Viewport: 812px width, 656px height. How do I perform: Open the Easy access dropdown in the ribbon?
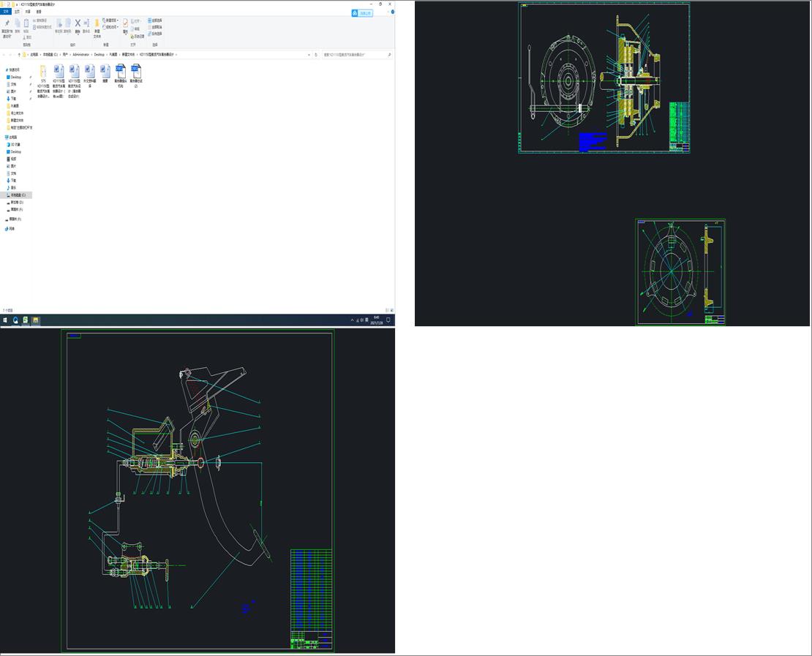tap(110, 27)
